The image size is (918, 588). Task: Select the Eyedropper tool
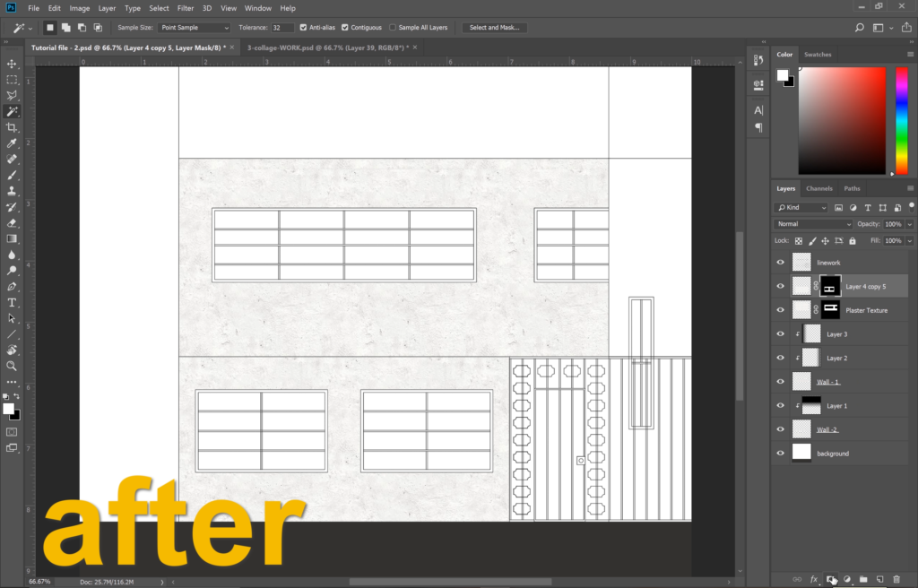[x=12, y=143]
